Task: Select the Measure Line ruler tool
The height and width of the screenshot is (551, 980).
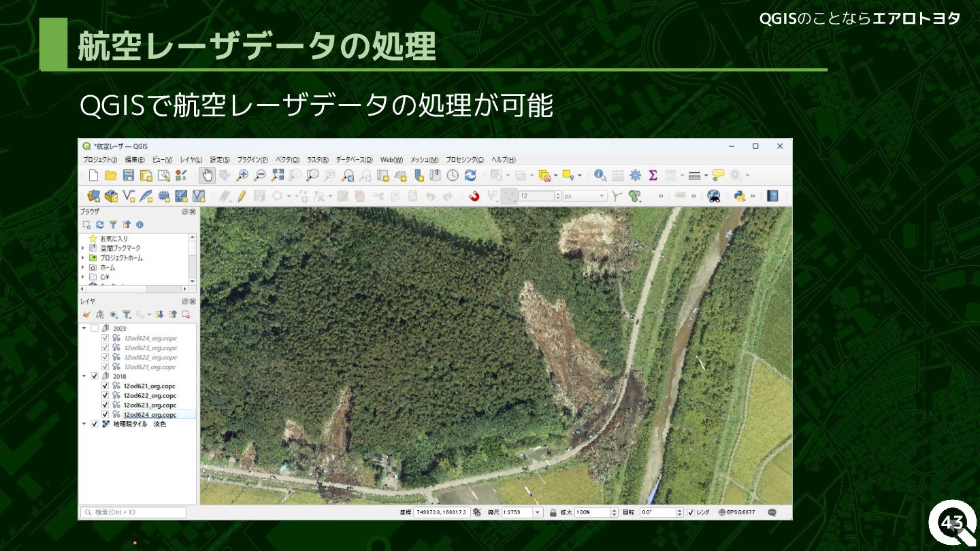Action: click(694, 176)
